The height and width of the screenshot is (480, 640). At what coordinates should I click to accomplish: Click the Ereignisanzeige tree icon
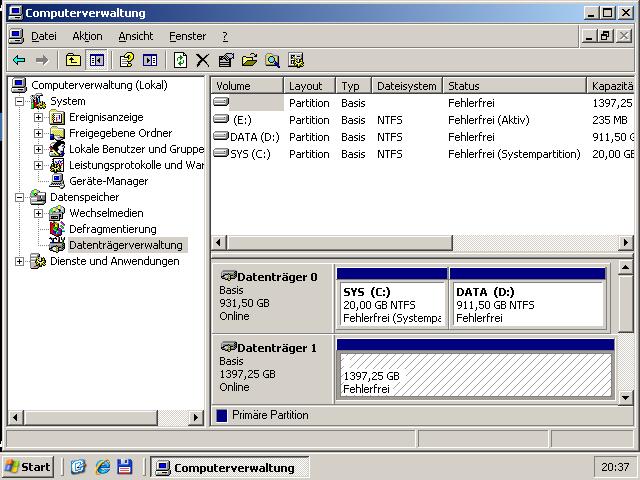[57, 118]
